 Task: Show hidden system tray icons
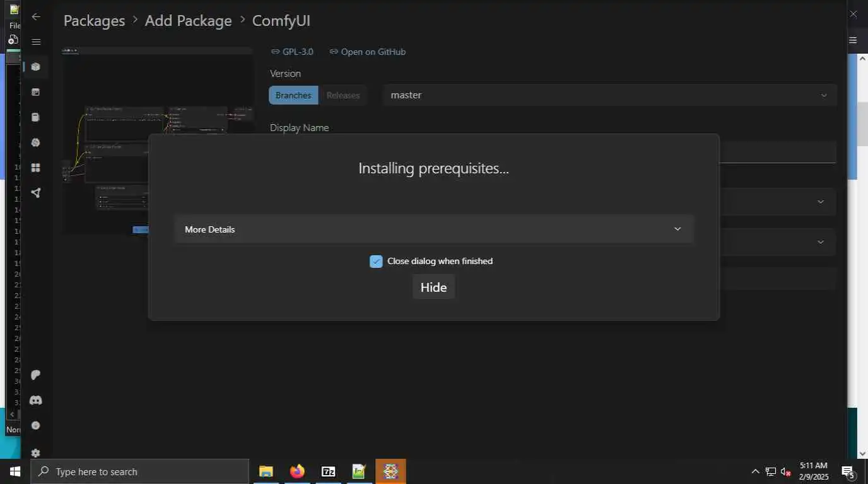tap(755, 471)
